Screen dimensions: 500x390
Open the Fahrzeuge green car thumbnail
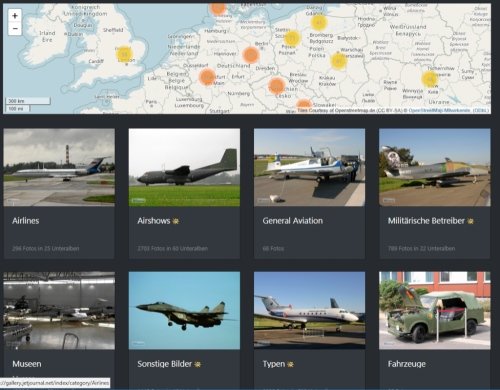[x=435, y=311]
